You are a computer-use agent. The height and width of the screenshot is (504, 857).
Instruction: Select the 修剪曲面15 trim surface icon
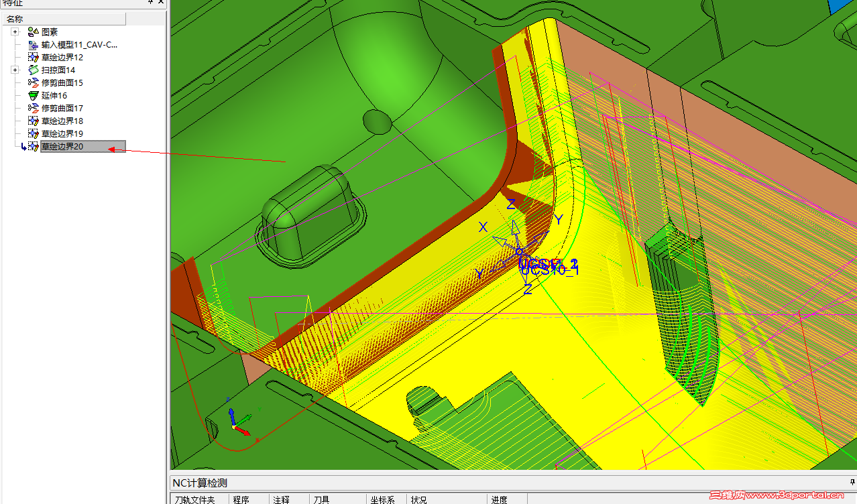(34, 82)
